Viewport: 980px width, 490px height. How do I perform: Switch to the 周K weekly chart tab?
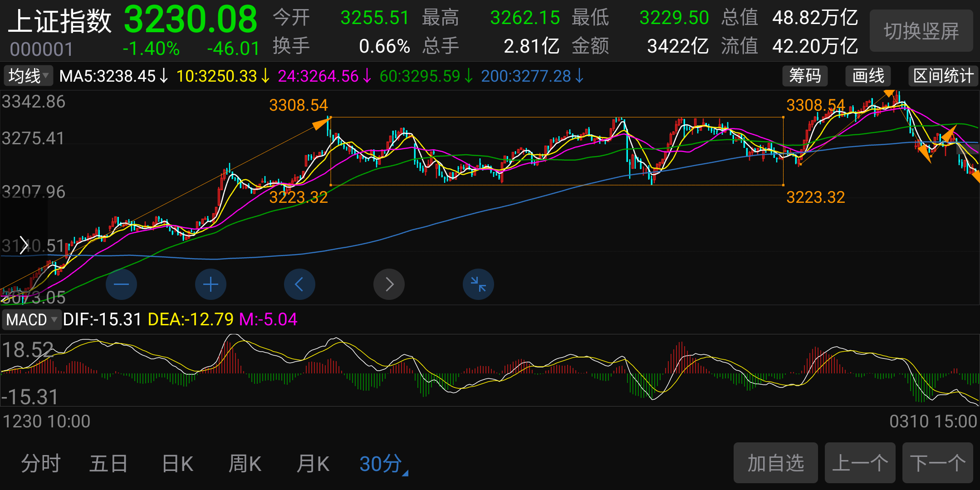tap(245, 463)
